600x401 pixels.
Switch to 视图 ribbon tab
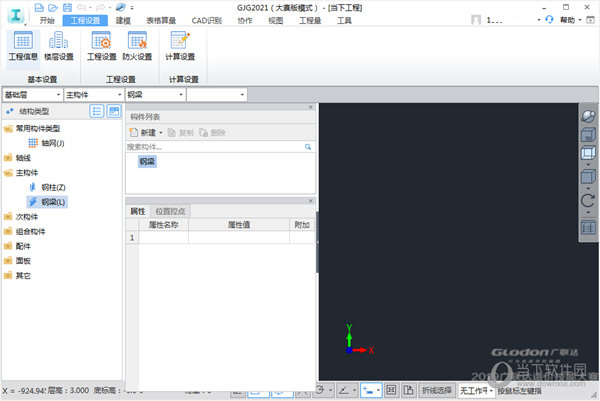tap(276, 20)
